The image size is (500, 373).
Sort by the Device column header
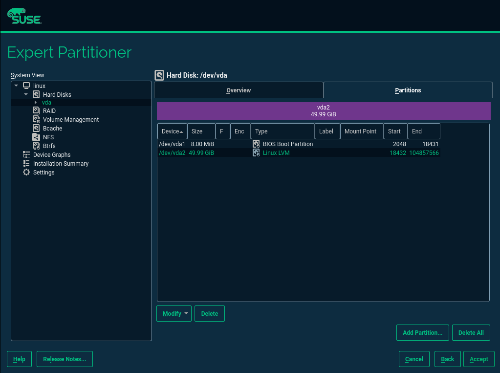(x=172, y=131)
